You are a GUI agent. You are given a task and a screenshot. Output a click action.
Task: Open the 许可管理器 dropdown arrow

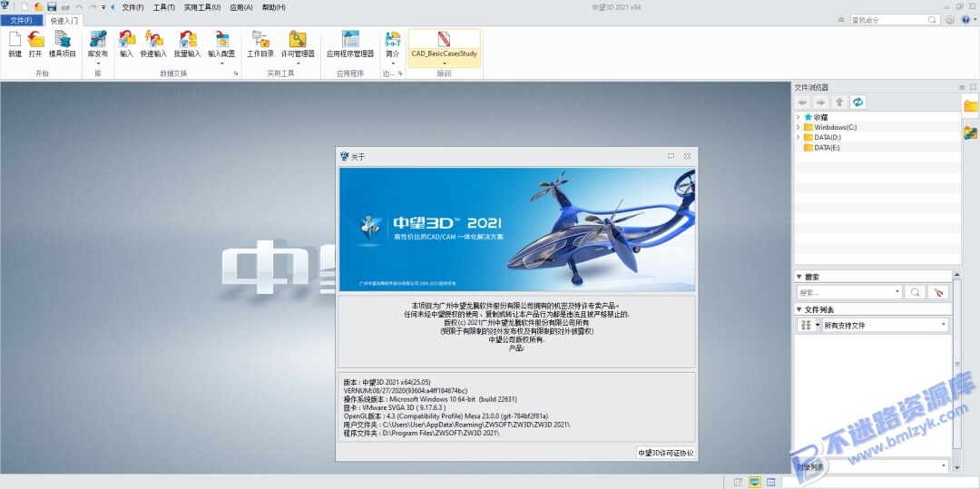pyautogui.click(x=298, y=64)
